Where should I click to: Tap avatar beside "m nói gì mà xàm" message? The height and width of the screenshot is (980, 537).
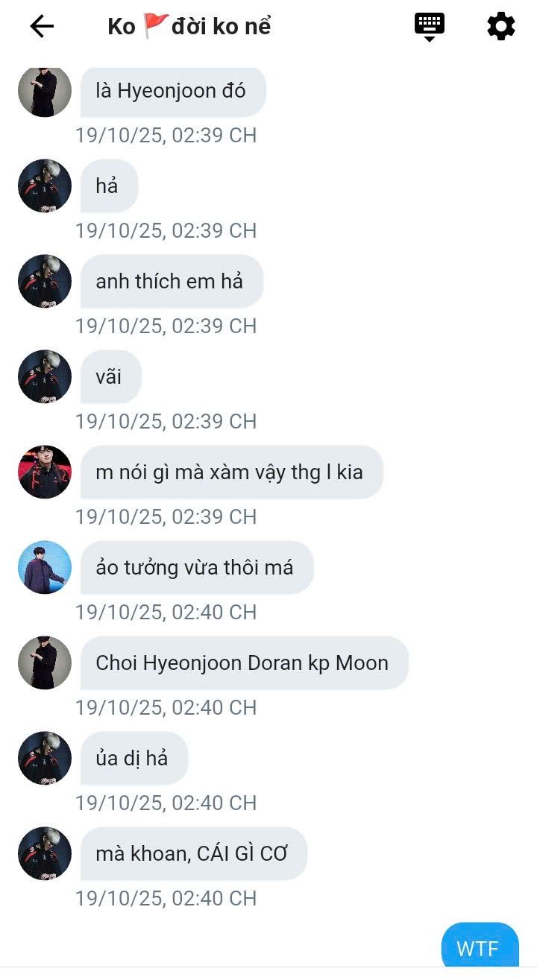[x=45, y=472]
